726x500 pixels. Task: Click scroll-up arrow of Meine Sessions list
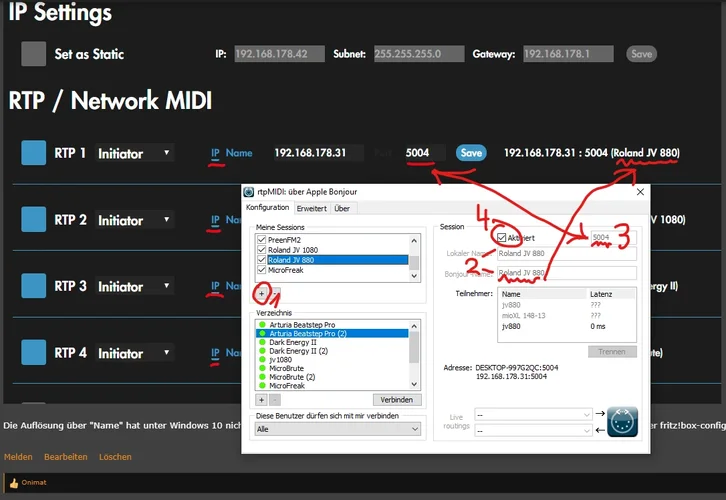414,241
